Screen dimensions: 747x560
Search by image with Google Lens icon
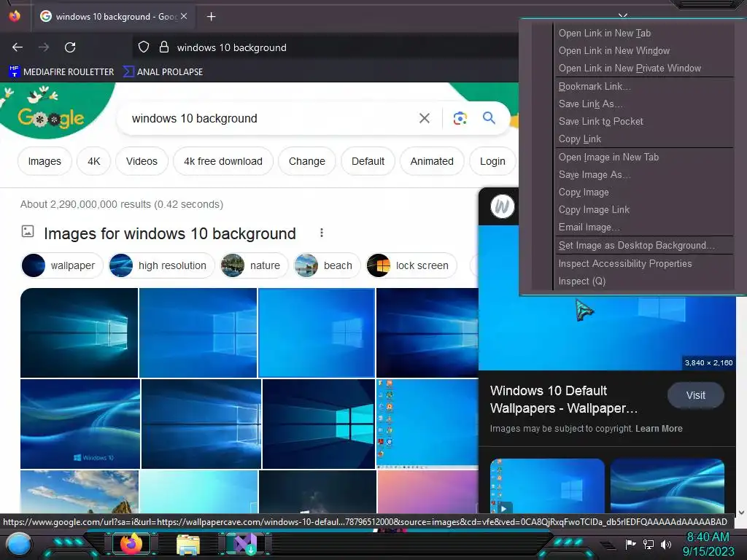pyautogui.click(x=460, y=118)
